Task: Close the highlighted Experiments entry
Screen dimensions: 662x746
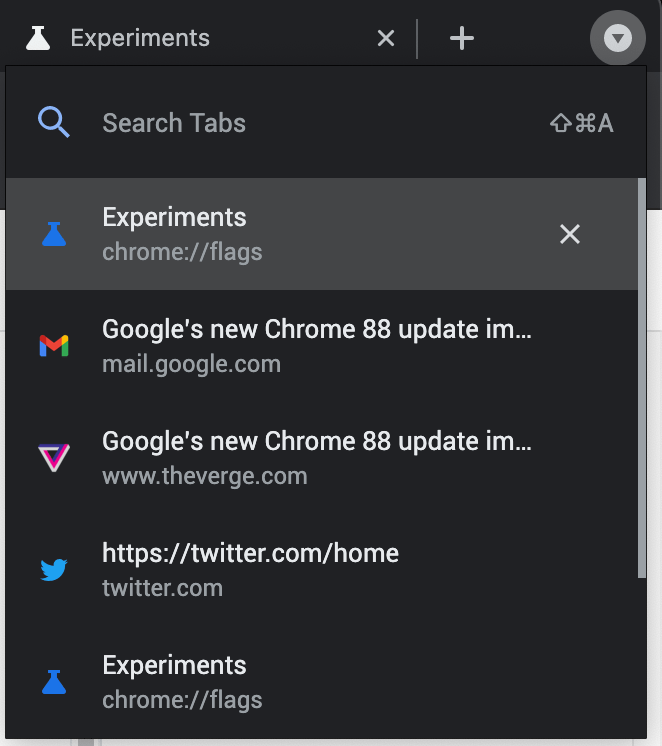Action: [569, 234]
